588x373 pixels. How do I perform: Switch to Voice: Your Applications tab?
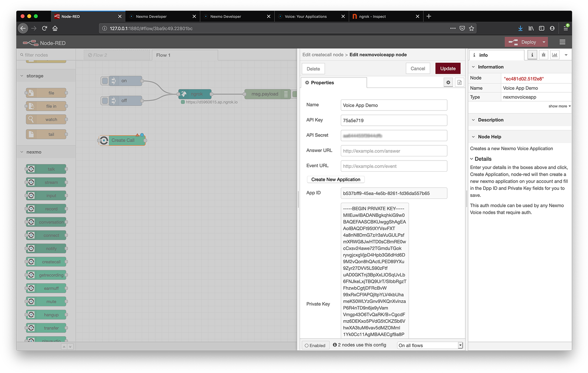click(311, 16)
